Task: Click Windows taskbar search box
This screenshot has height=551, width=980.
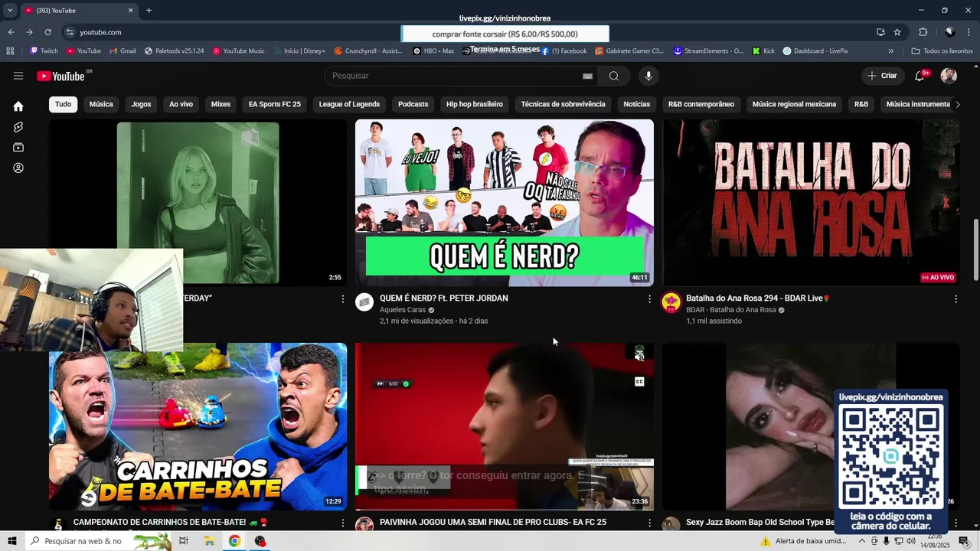Action: (x=100, y=541)
